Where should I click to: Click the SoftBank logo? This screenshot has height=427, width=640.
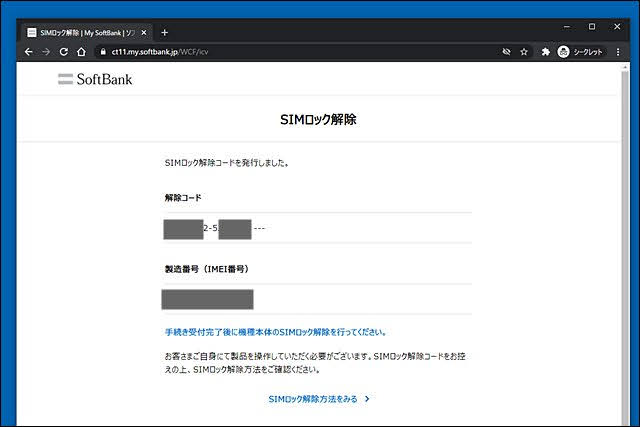click(95, 79)
